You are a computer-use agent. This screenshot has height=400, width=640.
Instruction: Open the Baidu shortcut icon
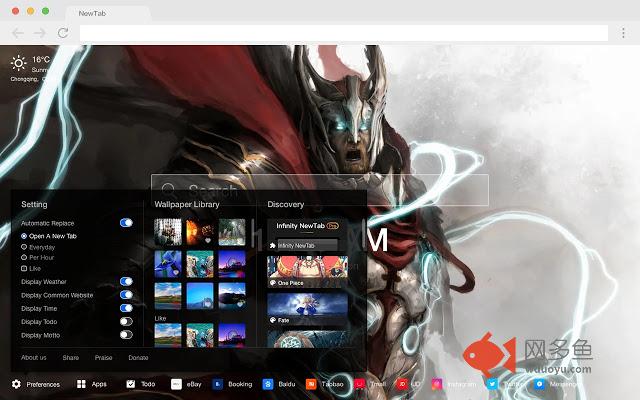tap(268, 384)
